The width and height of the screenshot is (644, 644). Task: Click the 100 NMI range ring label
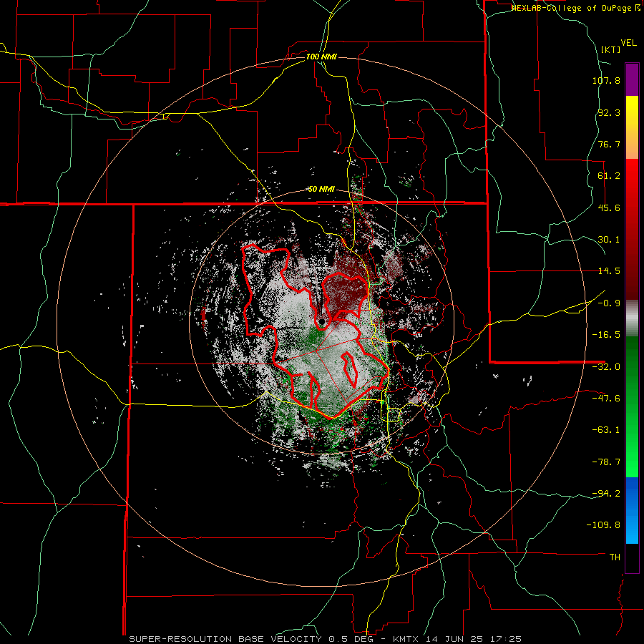pyautogui.click(x=321, y=57)
